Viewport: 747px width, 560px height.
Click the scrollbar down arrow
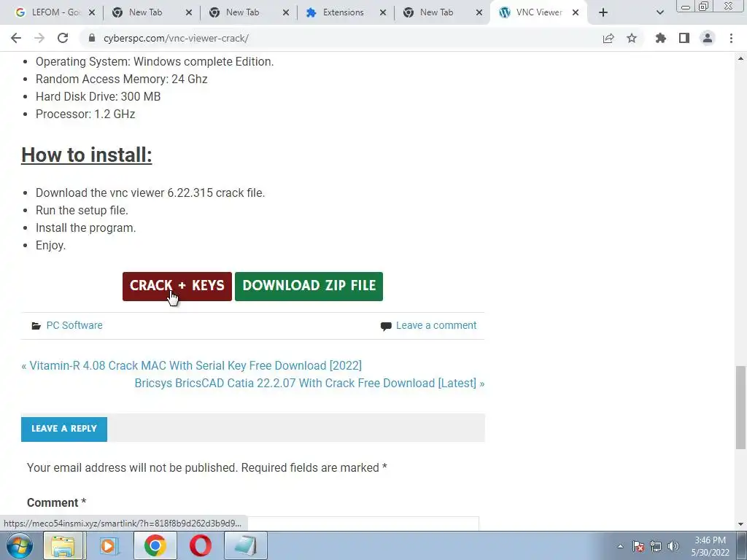coord(740,524)
